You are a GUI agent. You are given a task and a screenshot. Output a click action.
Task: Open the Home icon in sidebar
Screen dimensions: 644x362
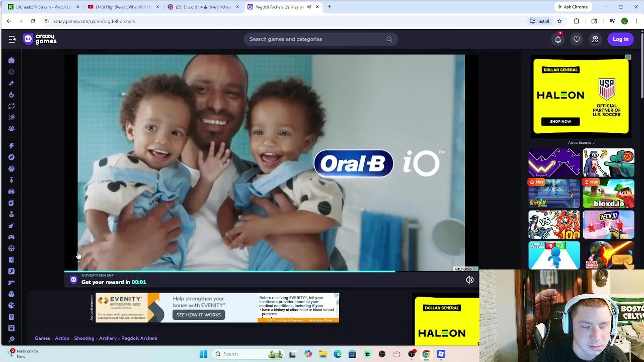pos(11,60)
